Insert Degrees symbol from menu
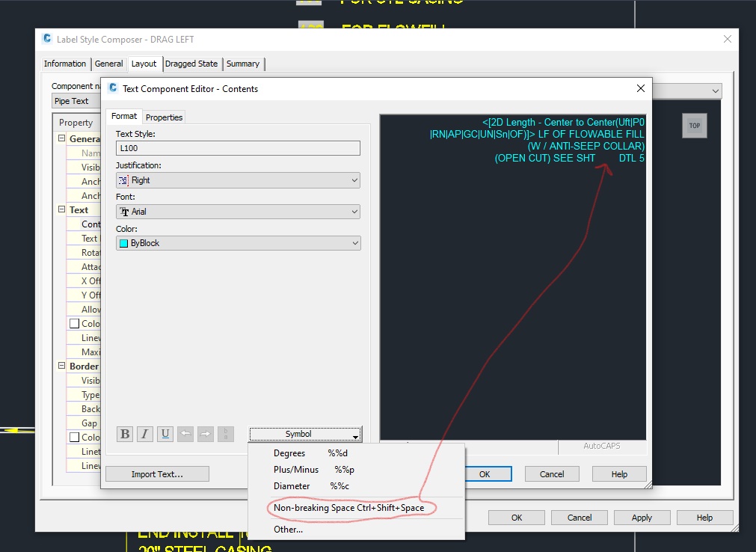The width and height of the screenshot is (756, 552). pyautogui.click(x=357, y=453)
